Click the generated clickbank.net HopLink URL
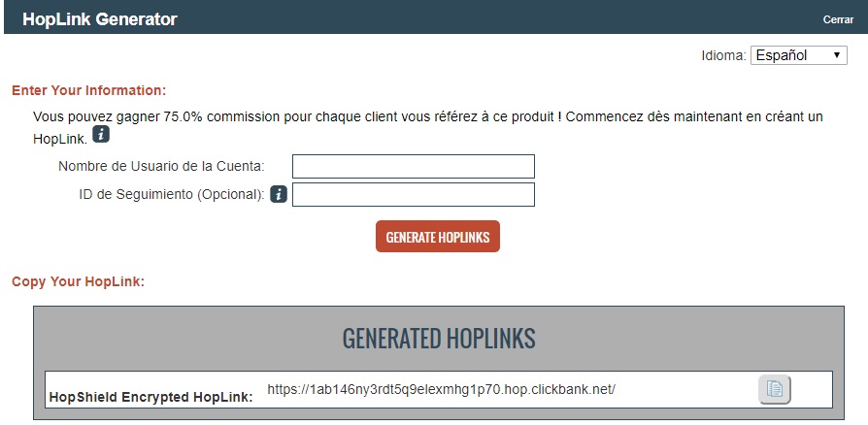Viewport: 868px width, 425px height. point(442,390)
